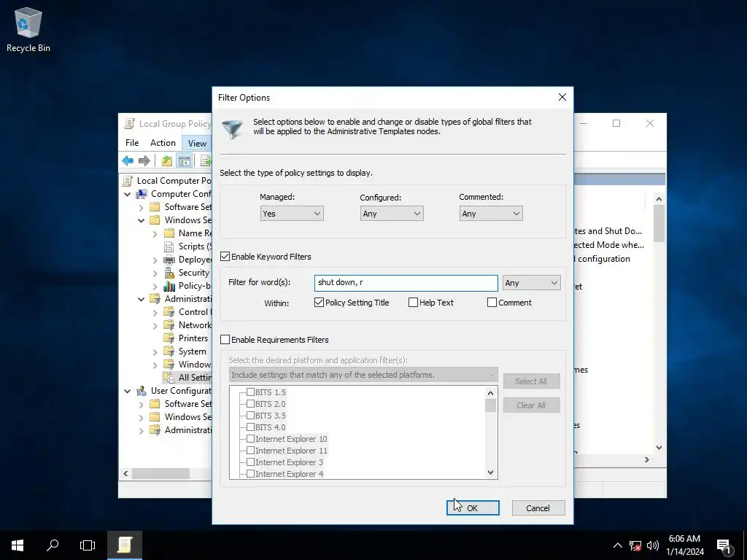Click the right pane scroll down arrow
The image size is (747, 560).
(659, 448)
